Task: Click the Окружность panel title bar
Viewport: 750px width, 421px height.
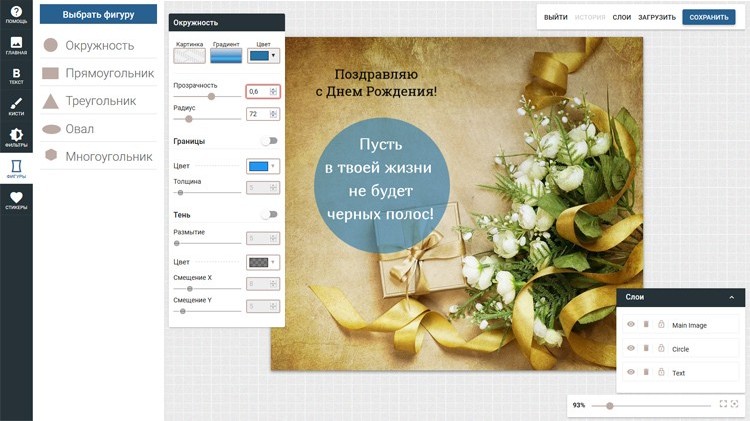Action: pos(227,22)
